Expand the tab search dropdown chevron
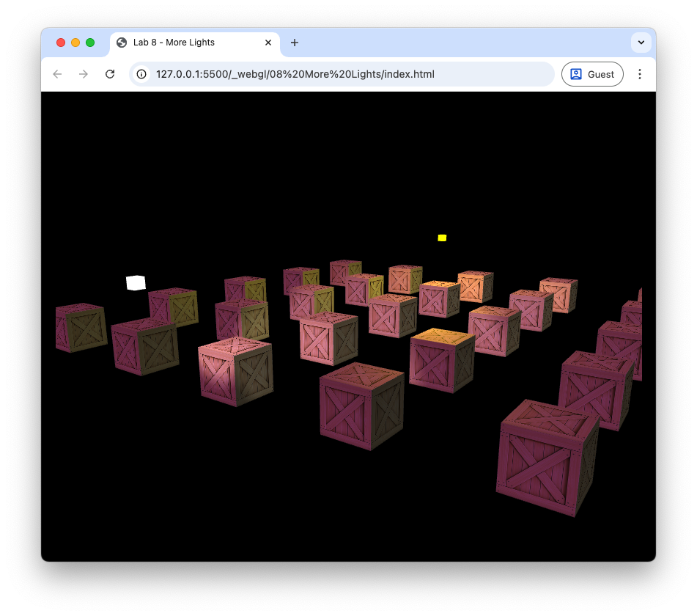This screenshot has width=697, height=616. (641, 43)
